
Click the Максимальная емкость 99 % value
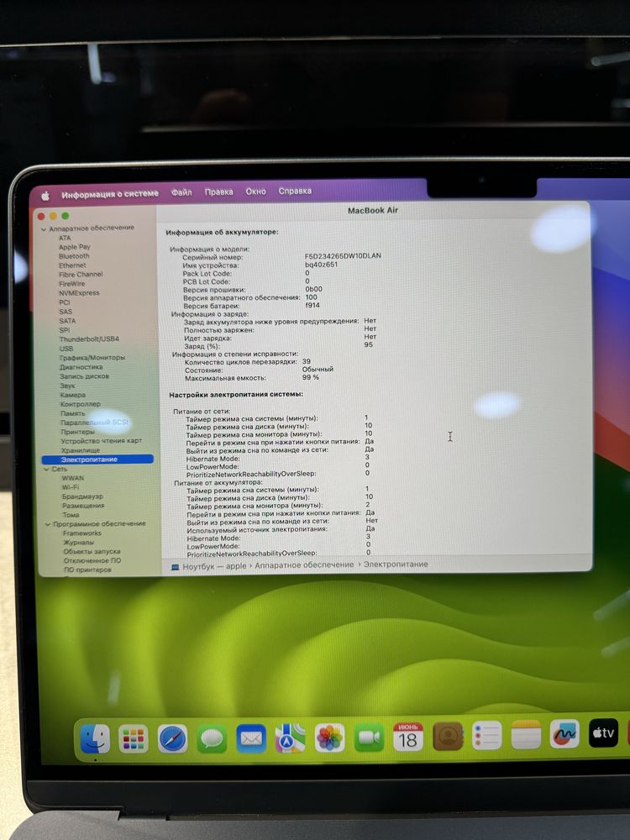point(310,377)
